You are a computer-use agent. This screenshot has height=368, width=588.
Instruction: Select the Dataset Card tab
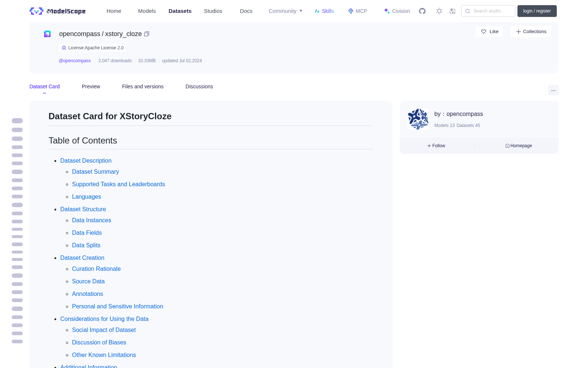pyautogui.click(x=44, y=86)
